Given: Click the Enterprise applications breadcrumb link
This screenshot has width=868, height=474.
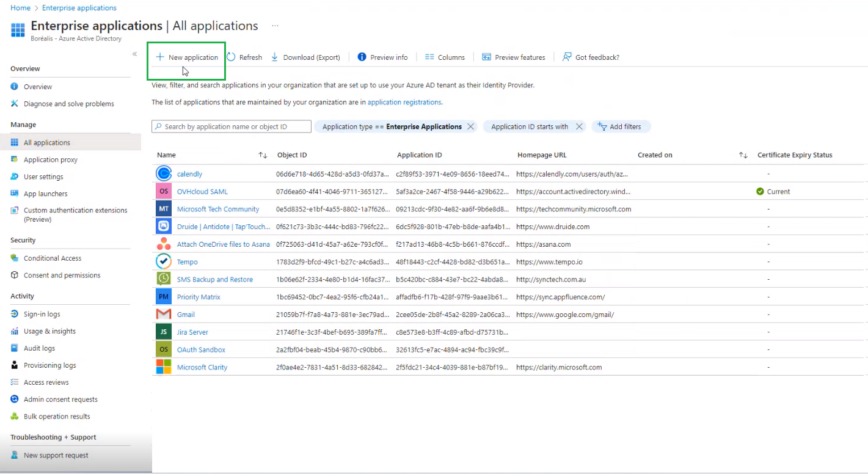Looking at the screenshot, I should (x=79, y=8).
